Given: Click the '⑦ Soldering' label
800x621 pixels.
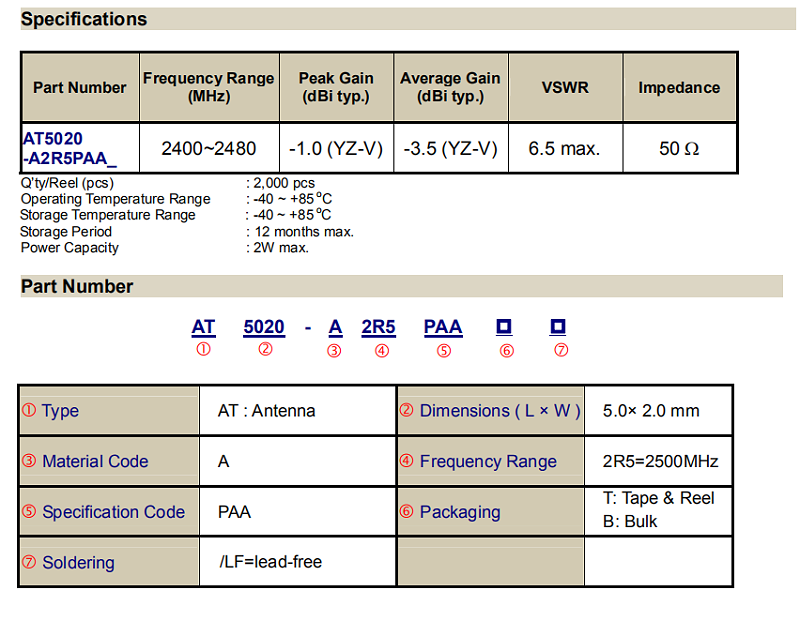Looking at the screenshot, I should (109, 562).
